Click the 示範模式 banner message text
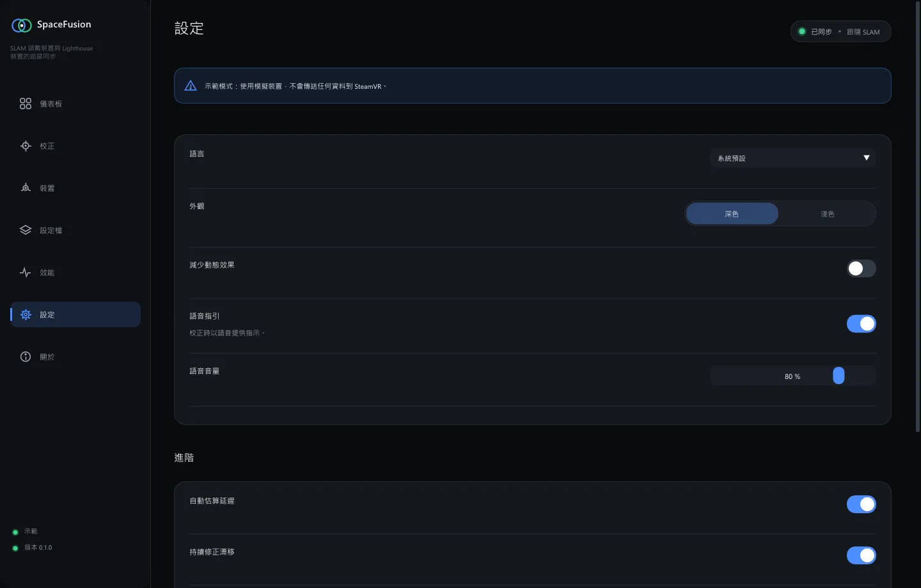Screen dimensions: 921x588 [x=295, y=86]
